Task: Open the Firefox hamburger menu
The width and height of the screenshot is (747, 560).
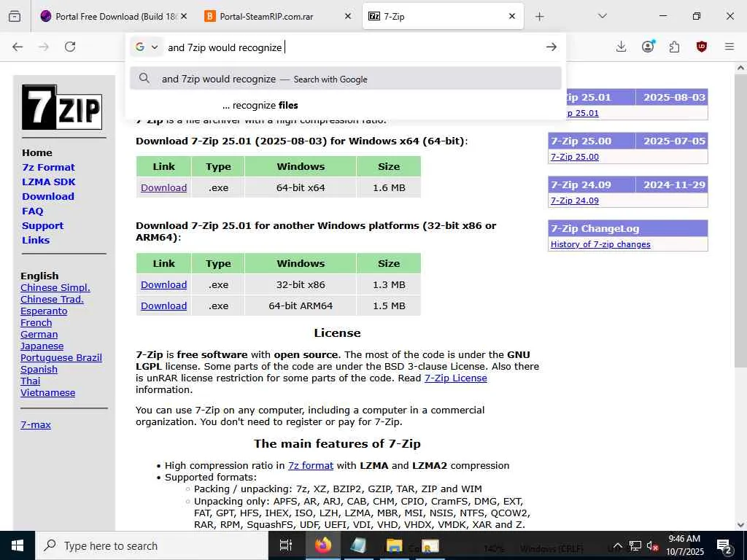Action: click(x=729, y=47)
